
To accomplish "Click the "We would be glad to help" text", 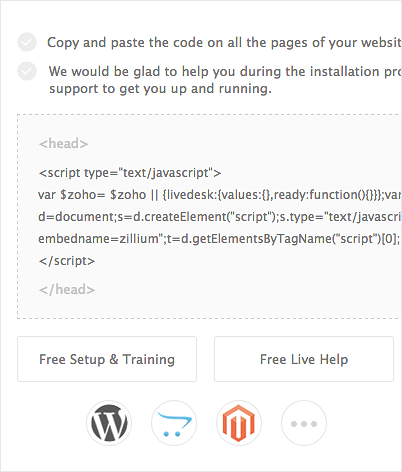I will pyautogui.click(x=225, y=71).
